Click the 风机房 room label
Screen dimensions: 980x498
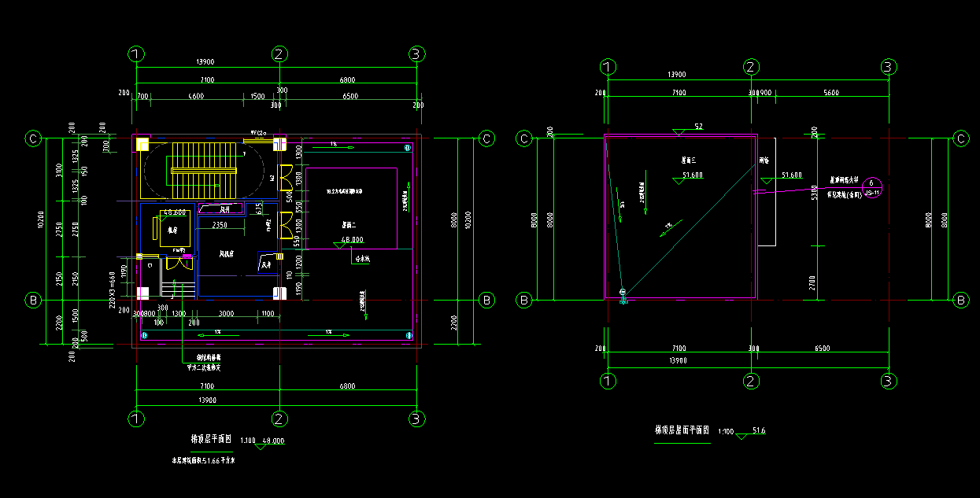[x=227, y=254]
